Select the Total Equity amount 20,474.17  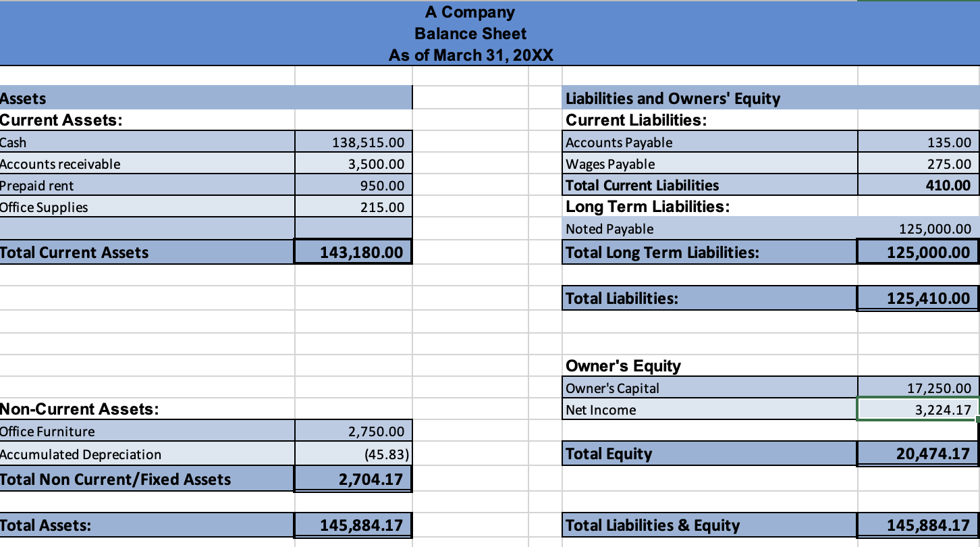(918, 453)
